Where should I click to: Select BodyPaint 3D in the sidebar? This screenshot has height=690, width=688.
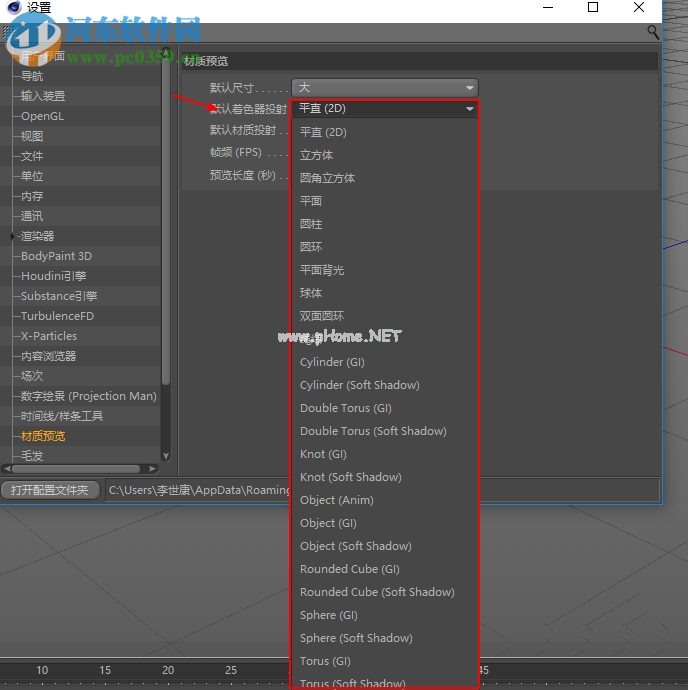pos(56,256)
